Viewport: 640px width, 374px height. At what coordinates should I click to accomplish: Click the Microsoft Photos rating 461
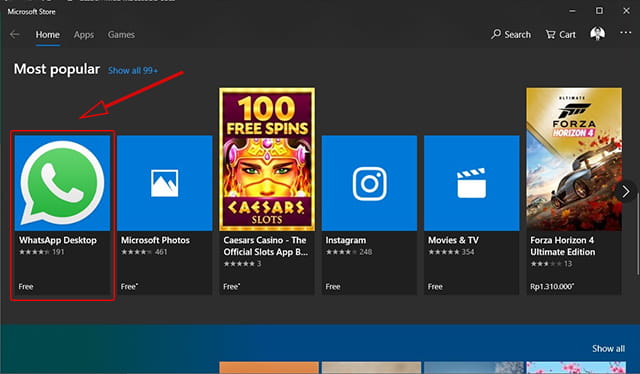pyautogui.click(x=144, y=252)
